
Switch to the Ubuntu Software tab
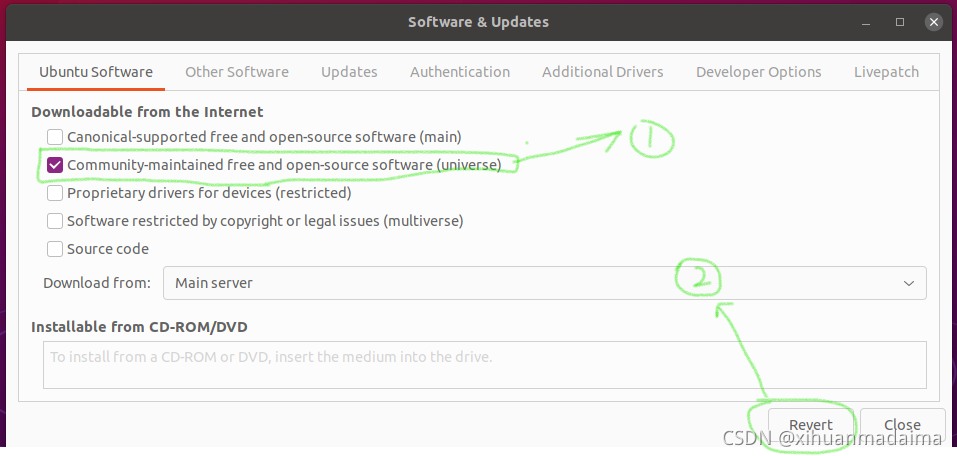(x=96, y=72)
